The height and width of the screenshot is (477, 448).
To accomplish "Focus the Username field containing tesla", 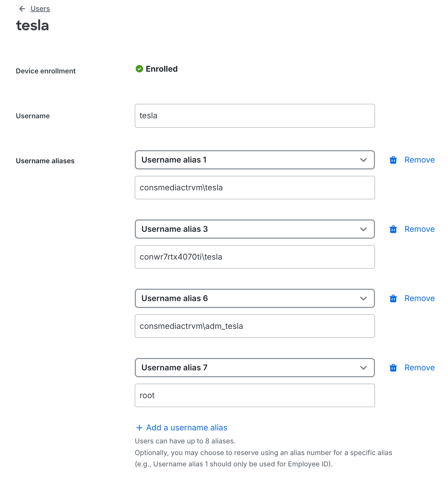I will pos(255,116).
